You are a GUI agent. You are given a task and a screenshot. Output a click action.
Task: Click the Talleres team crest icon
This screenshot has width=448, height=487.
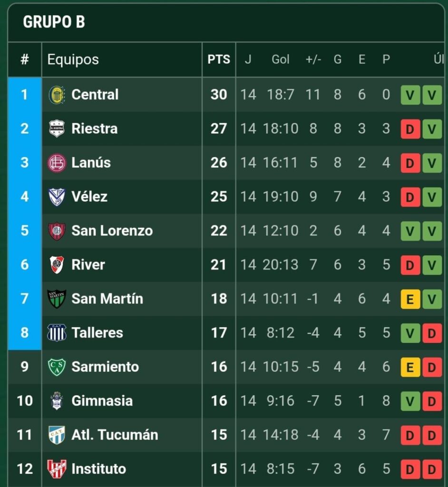57,333
